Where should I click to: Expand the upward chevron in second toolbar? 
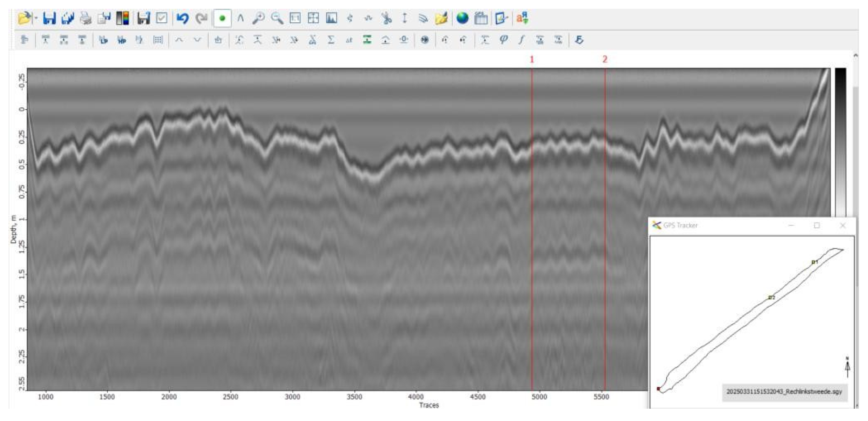click(x=179, y=40)
